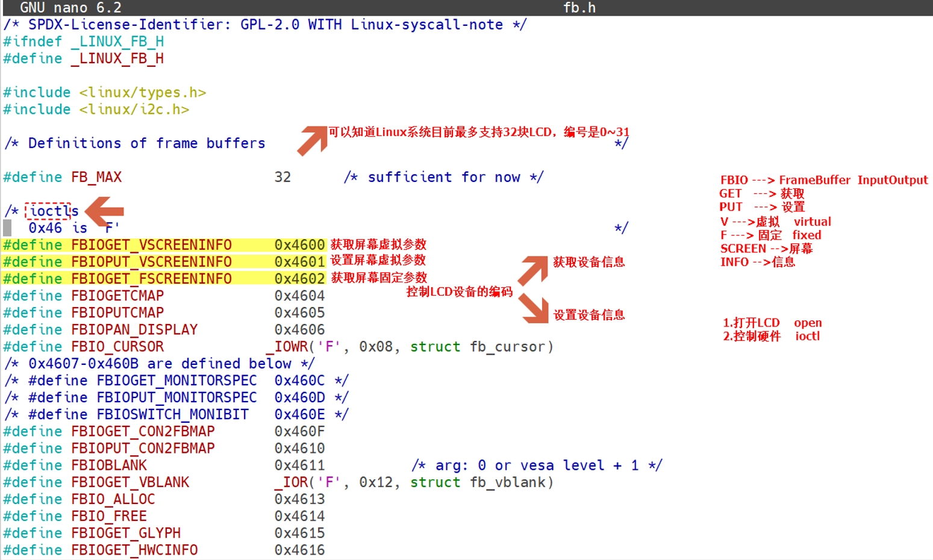Image resolution: width=933 pixels, height=560 pixels.
Task: Click the value 0x4614
Action: coord(300,516)
